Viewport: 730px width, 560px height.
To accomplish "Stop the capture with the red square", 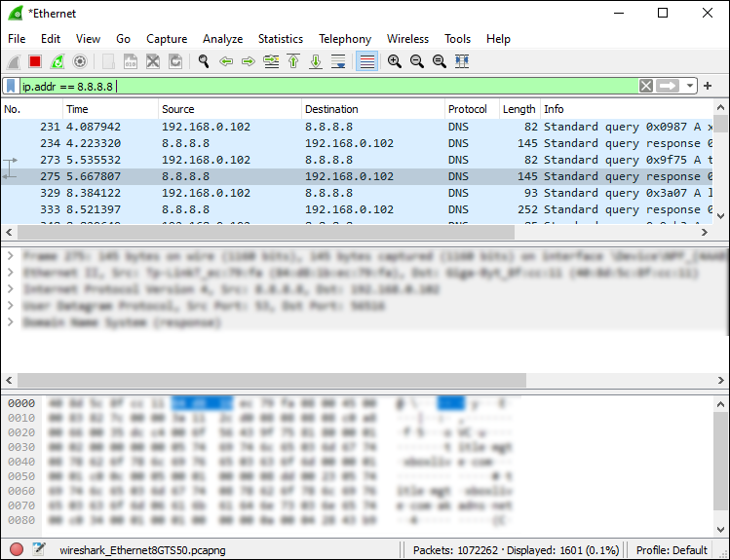I will 35,61.
